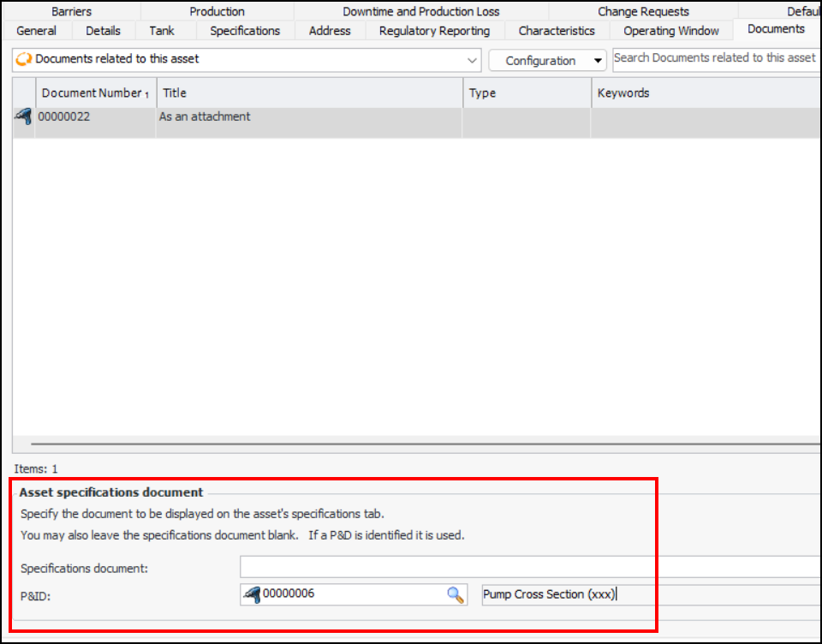The height and width of the screenshot is (644, 822).
Task: Switch to the Barriers tab
Action: [x=71, y=11]
